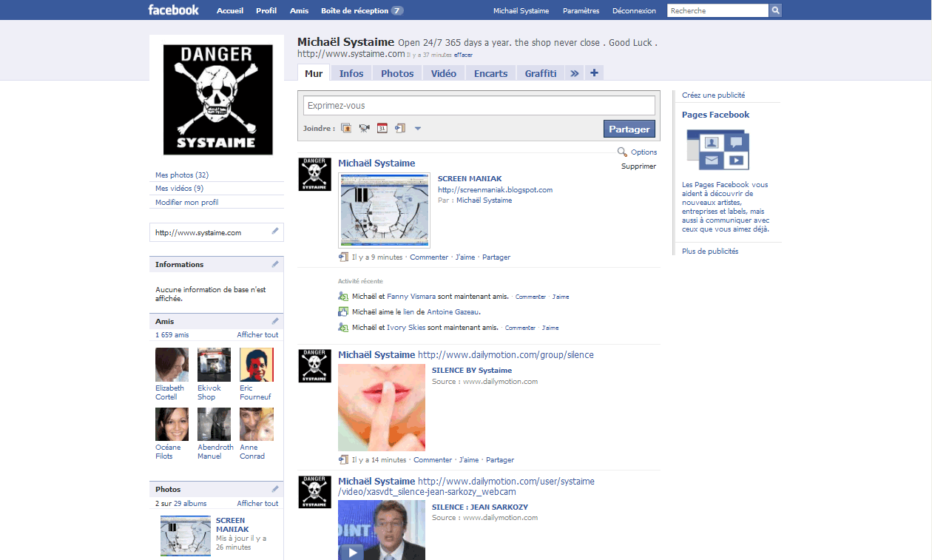932x560 pixels.
Task: Click Abendroth Manuel's friend photo
Action: tap(214, 424)
